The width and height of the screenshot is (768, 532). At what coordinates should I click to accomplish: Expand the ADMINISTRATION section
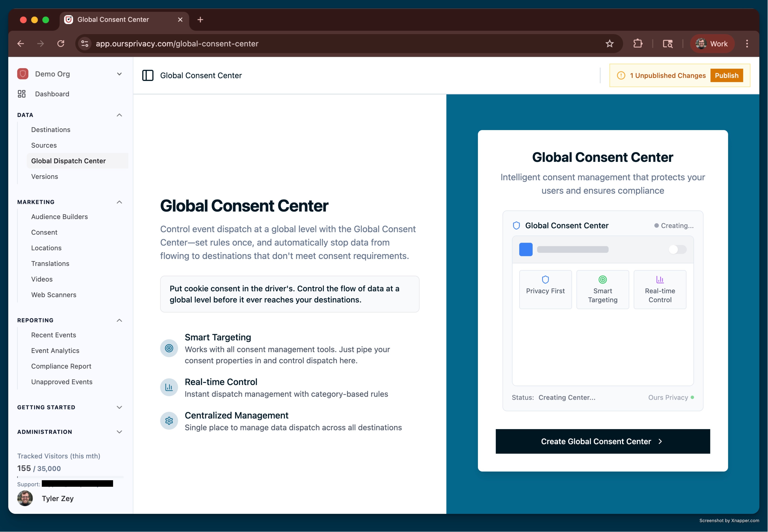pyautogui.click(x=119, y=432)
